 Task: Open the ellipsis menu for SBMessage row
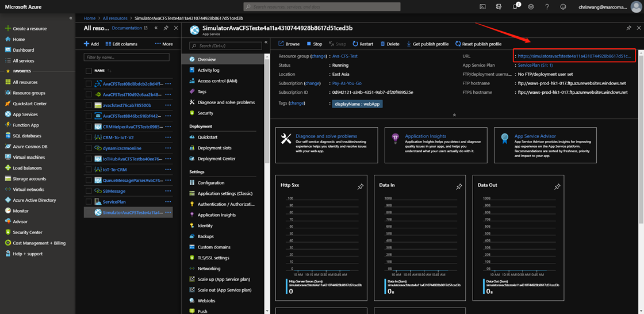tap(167, 191)
